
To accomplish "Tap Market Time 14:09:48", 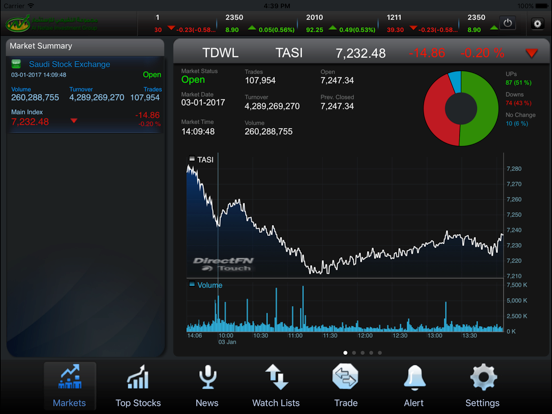I will pyautogui.click(x=198, y=132).
